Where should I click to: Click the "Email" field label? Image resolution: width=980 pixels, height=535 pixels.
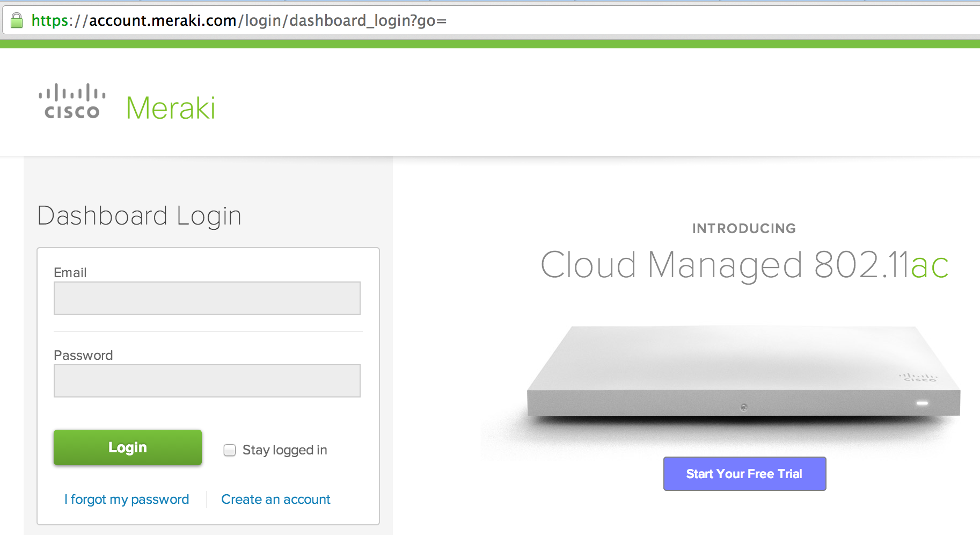70,273
